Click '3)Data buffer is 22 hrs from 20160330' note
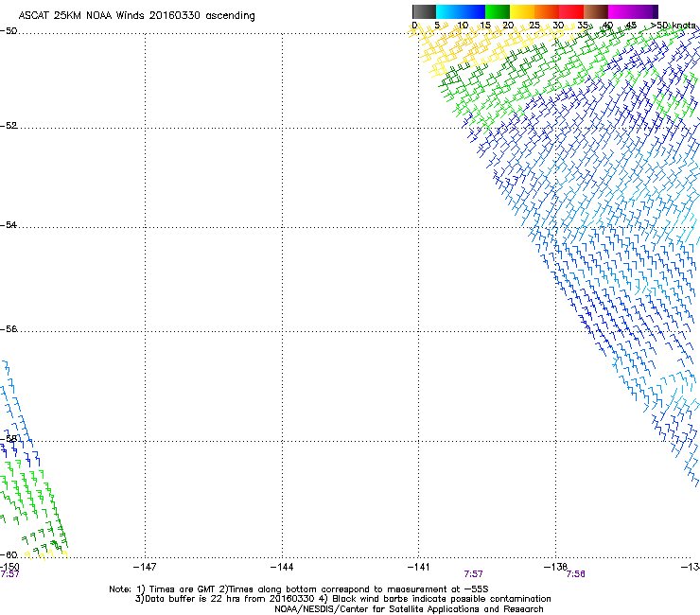The width and height of the screenshot is (700, 615). [x=224, y=599]
